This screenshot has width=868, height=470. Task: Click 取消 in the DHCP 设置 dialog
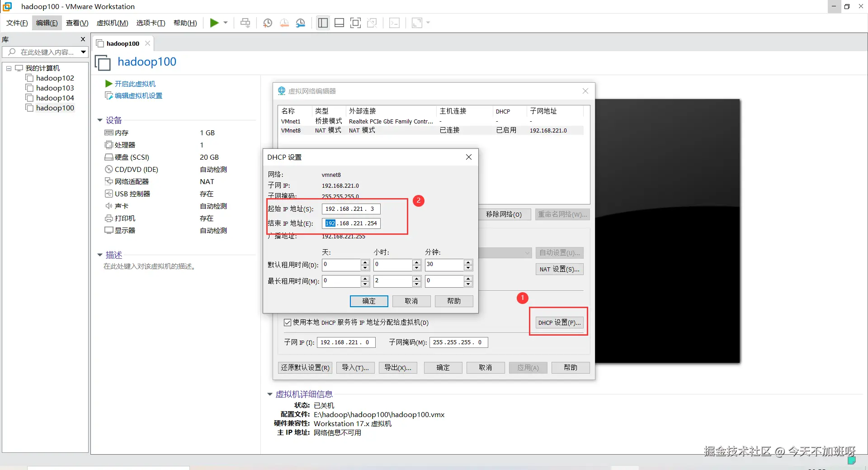click(x=411, y=301)
